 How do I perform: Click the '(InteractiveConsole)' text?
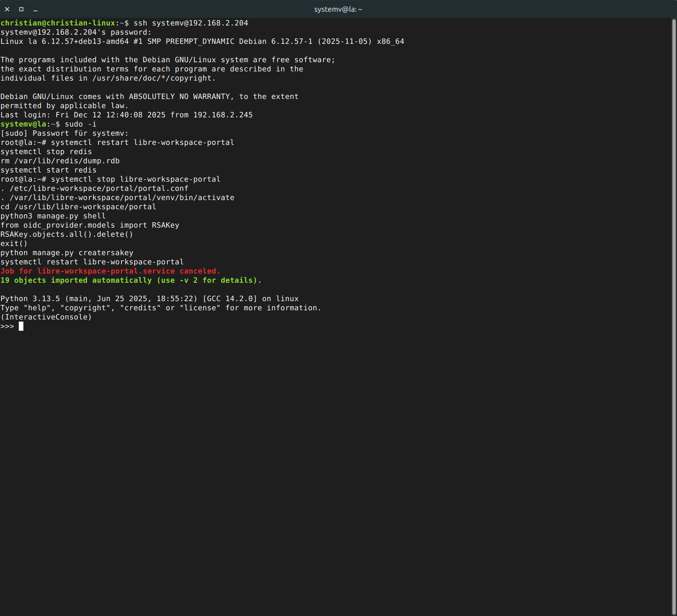pyautogui.click(x=46, y=317)
